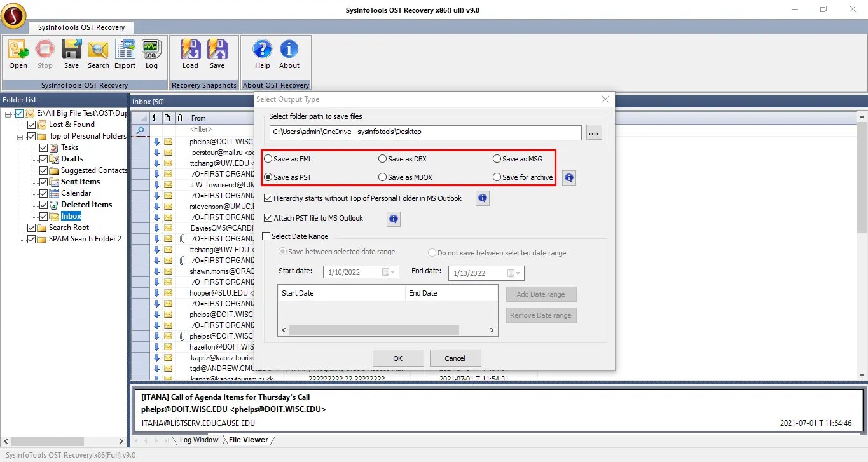This screenshot has height=462, width=868.
Task: Uncheck the Deleted Items folder checkbox
Action: [x=44, y=205]
